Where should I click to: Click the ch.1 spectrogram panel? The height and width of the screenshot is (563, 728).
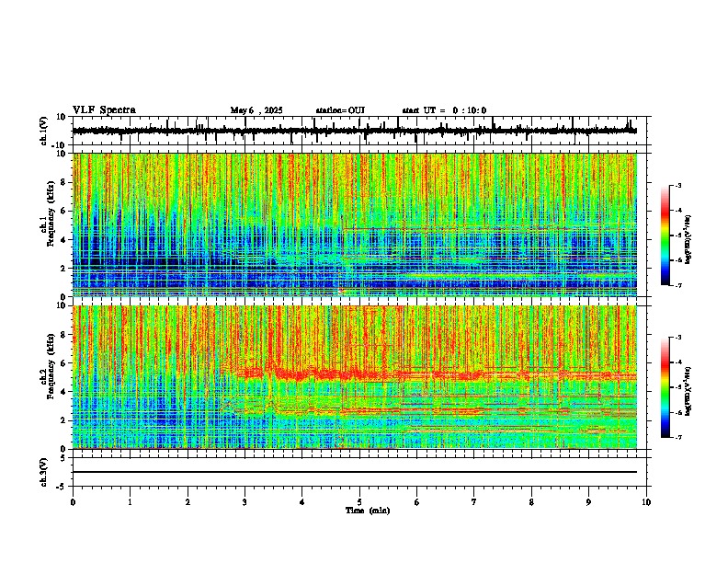click(x=355, y=224)
